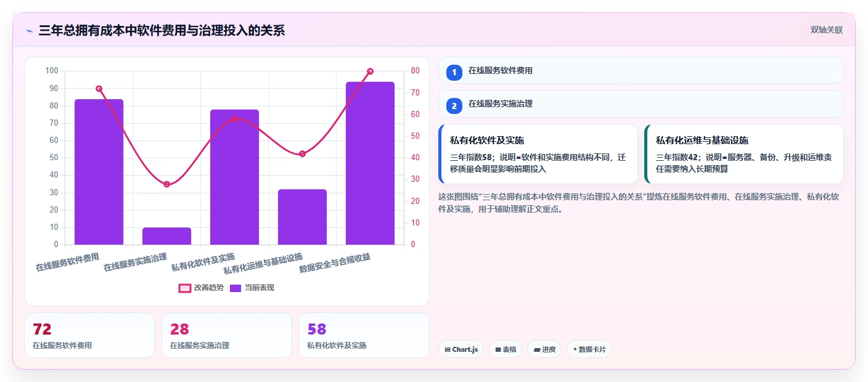
Task: Toggle the 改善趋势 legend entry
Action: click(201, 288)
